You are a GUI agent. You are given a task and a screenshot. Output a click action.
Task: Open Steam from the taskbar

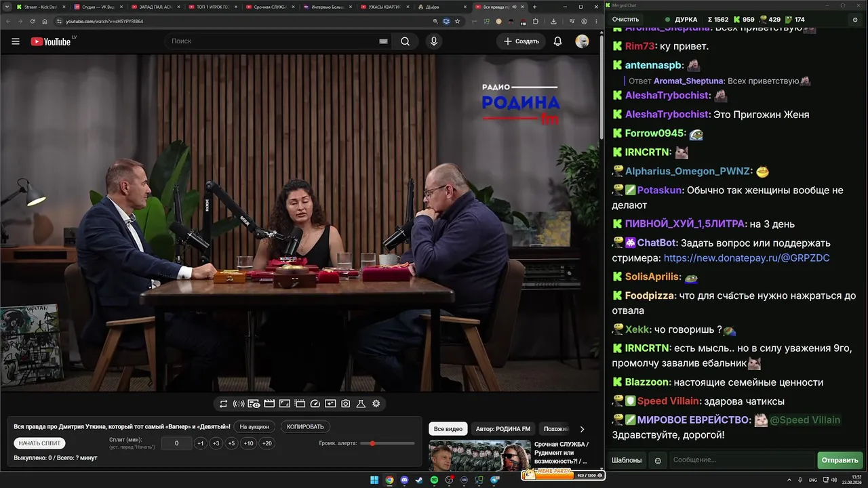[x=419, y=480]
